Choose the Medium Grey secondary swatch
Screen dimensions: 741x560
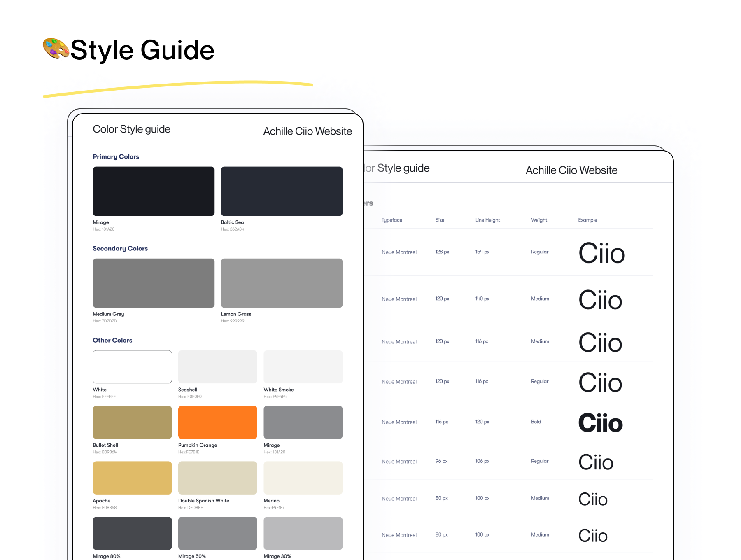coord(154,283)
